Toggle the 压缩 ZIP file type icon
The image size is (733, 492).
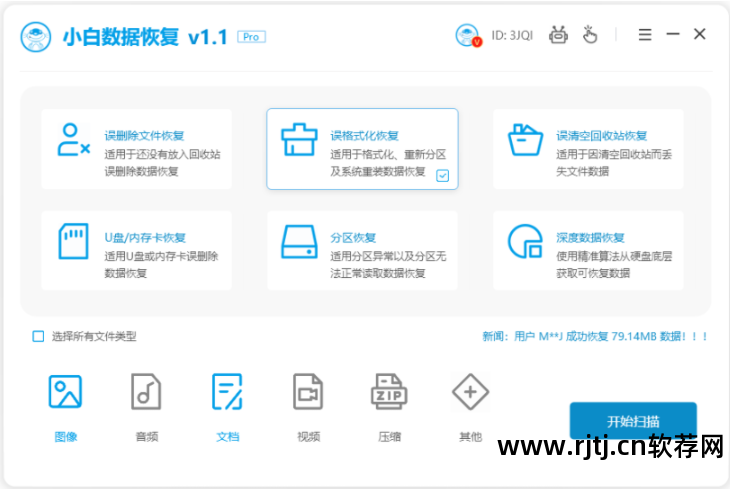[389, 392]
